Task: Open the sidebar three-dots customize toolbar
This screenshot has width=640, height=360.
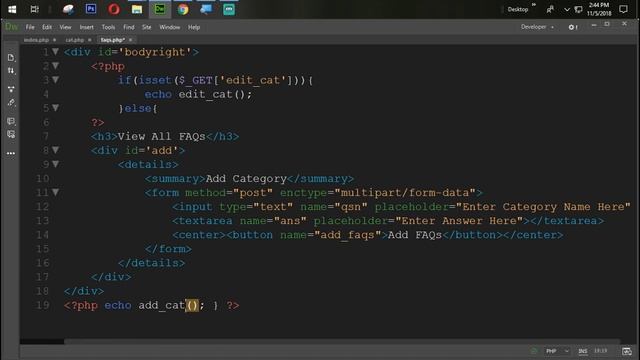Action: pos(11,153)
